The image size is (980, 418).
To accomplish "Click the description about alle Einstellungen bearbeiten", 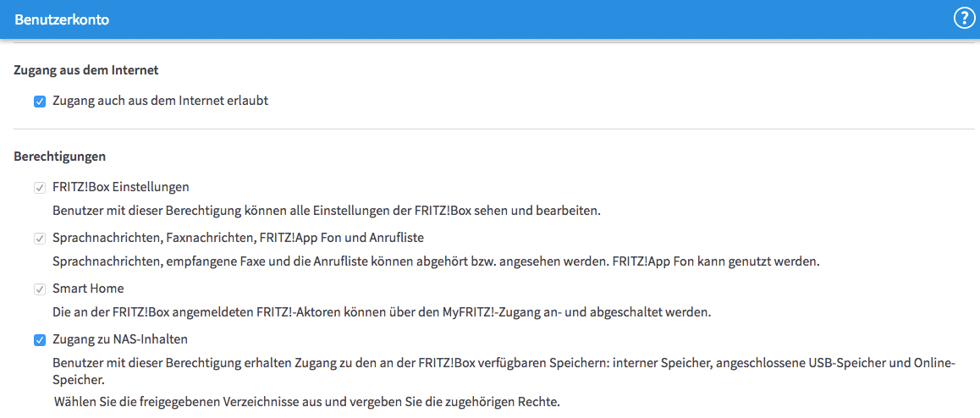I will [327, 211].
